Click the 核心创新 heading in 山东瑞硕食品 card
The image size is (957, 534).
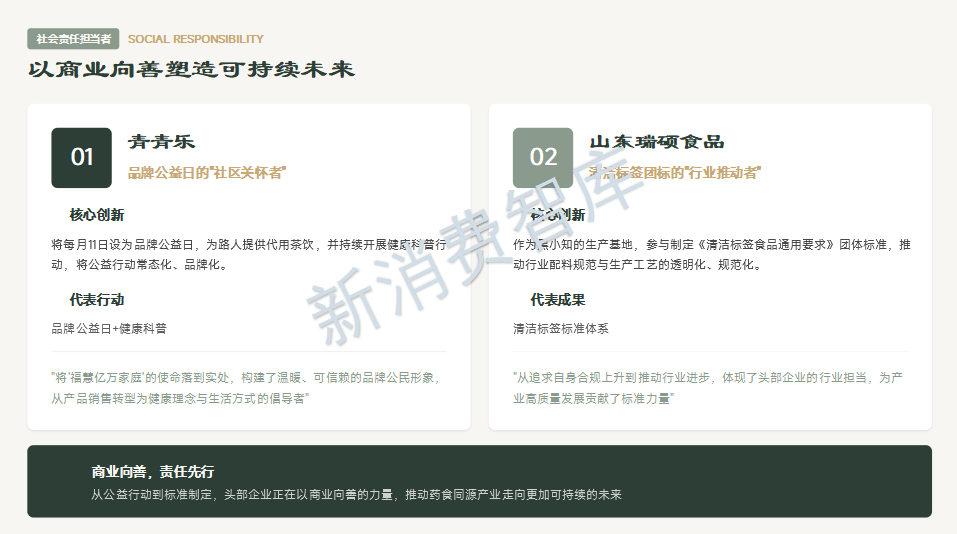point(558,215)
